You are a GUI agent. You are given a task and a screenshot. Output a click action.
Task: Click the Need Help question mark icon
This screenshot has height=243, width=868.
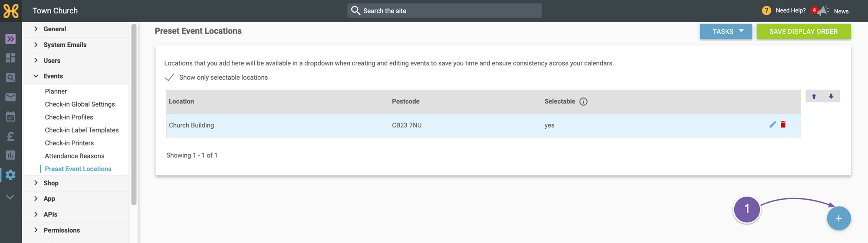point(766,10)
